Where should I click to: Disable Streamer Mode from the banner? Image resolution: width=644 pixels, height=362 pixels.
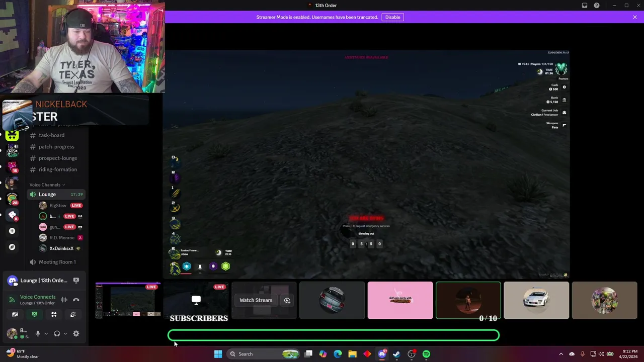[x=392, y=17]
